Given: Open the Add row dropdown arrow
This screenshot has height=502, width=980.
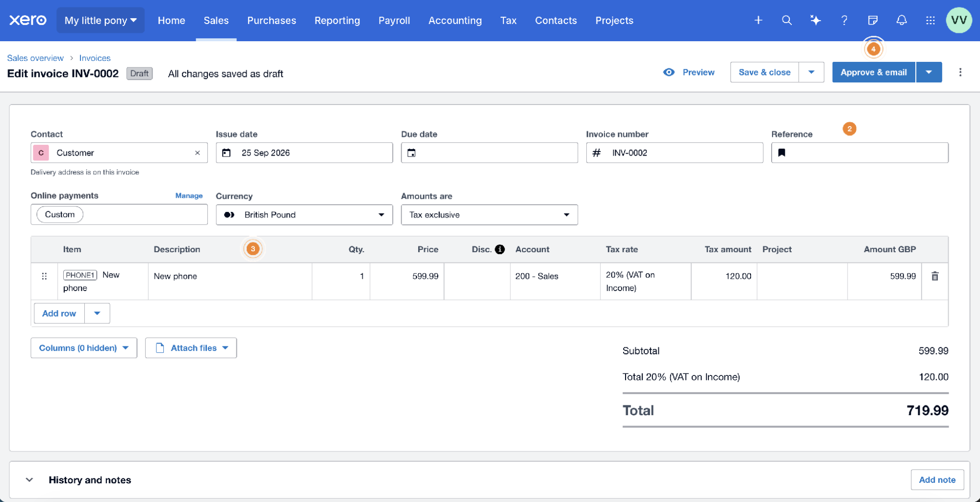Looking at the screenshot, I should pos(97,313).
